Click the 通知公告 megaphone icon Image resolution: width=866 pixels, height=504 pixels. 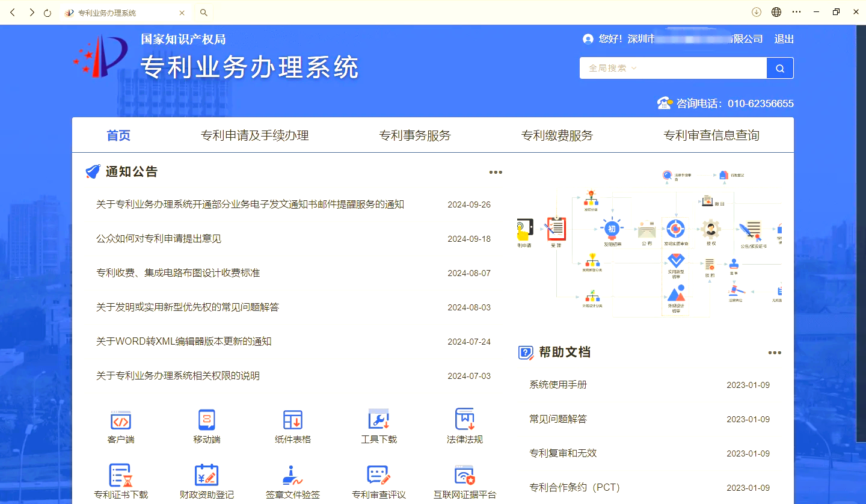pyautogui.click(x=93, y=172)
